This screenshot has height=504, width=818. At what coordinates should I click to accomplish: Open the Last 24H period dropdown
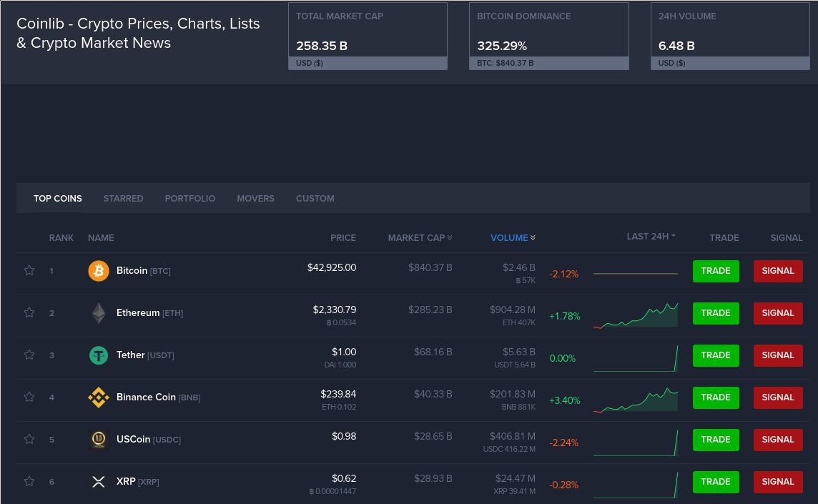[651, 237]
